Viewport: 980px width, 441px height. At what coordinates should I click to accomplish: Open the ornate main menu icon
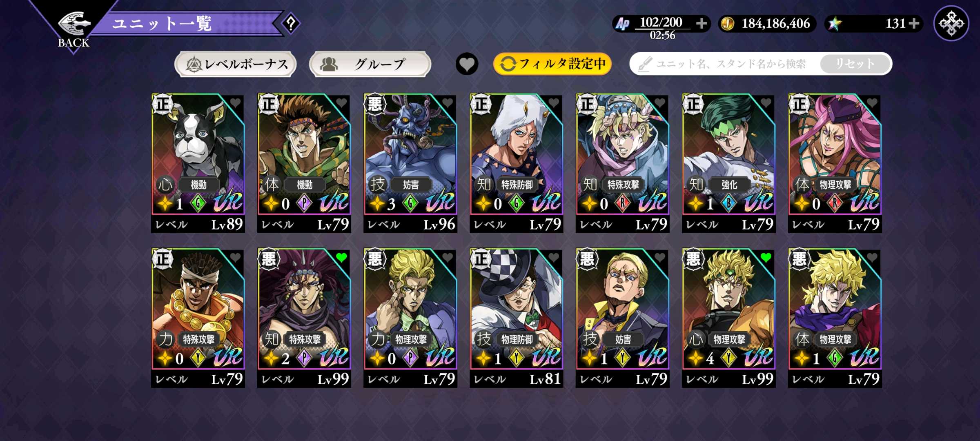[x=951, y=23]
